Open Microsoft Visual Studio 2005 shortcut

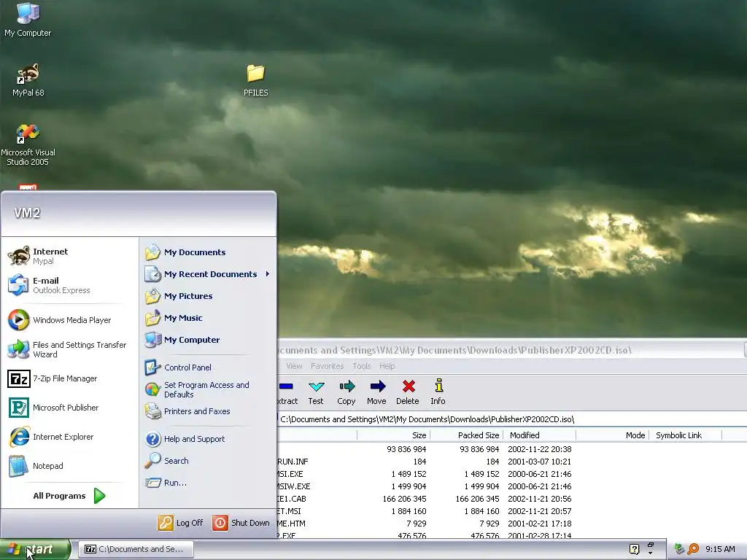click(x=28, y=145)
